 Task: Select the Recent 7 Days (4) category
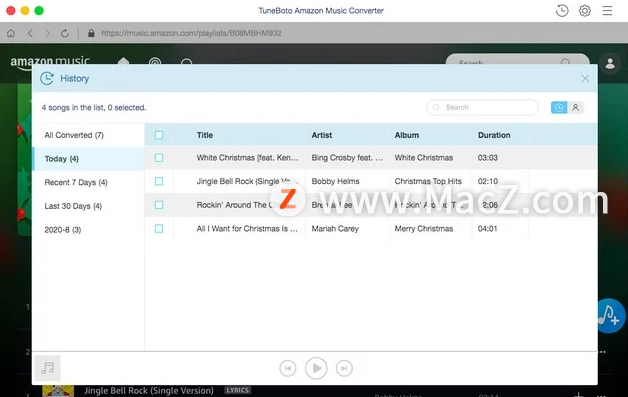(x=88, y=183)
